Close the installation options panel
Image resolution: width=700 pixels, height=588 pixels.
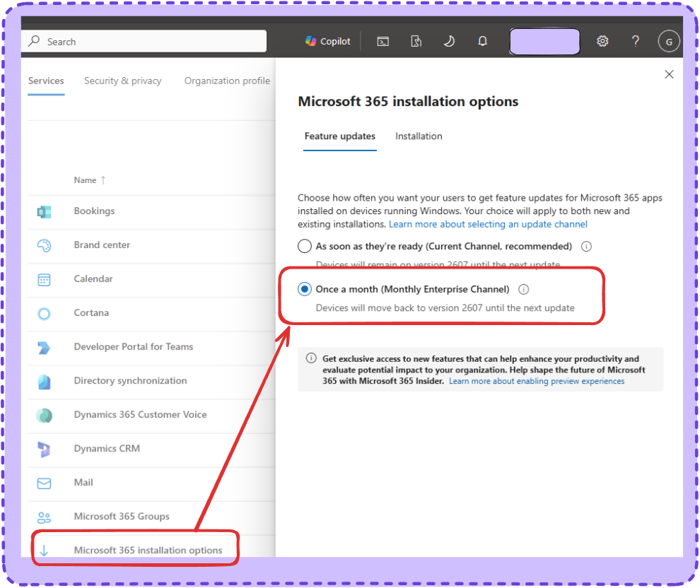click(669, 74)
